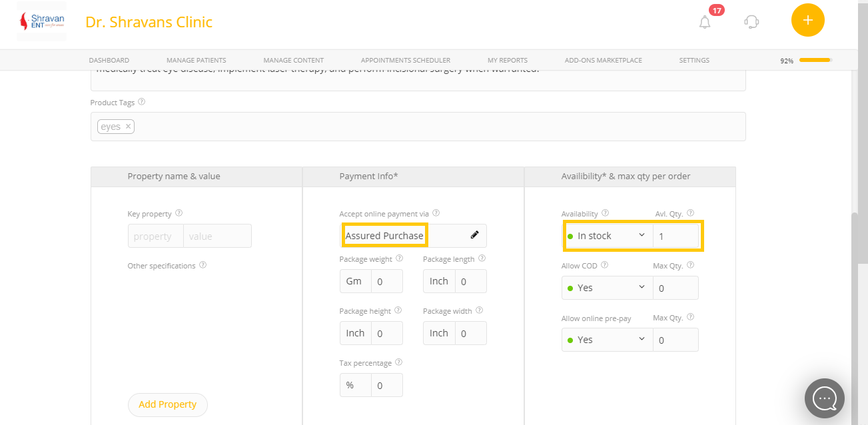Go to Manage Patients menu
The height and width of the screenshot is (425, 868).
pos(196,61)
